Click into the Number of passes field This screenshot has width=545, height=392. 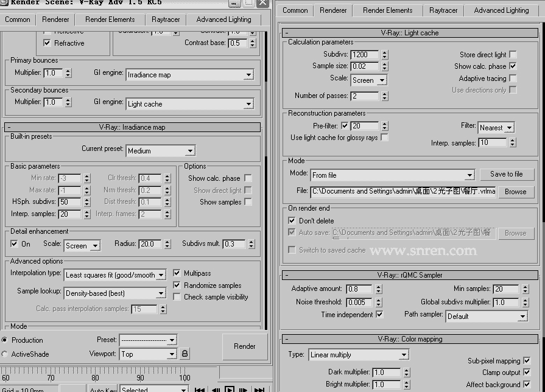click(365, 96)
